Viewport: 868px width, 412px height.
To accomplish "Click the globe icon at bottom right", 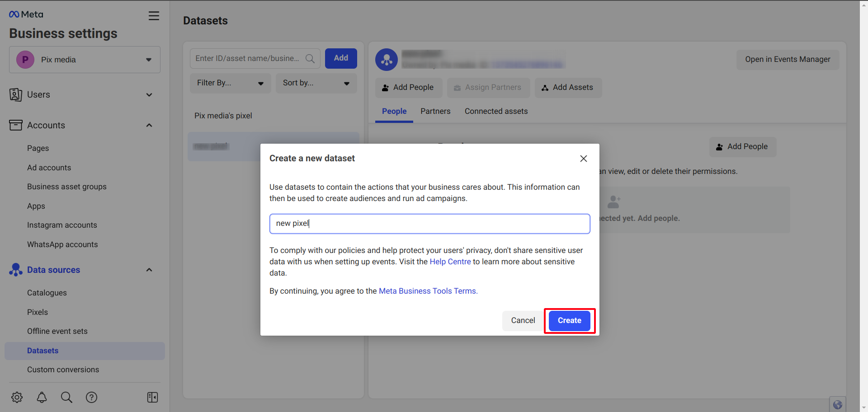I will (838, 405).
